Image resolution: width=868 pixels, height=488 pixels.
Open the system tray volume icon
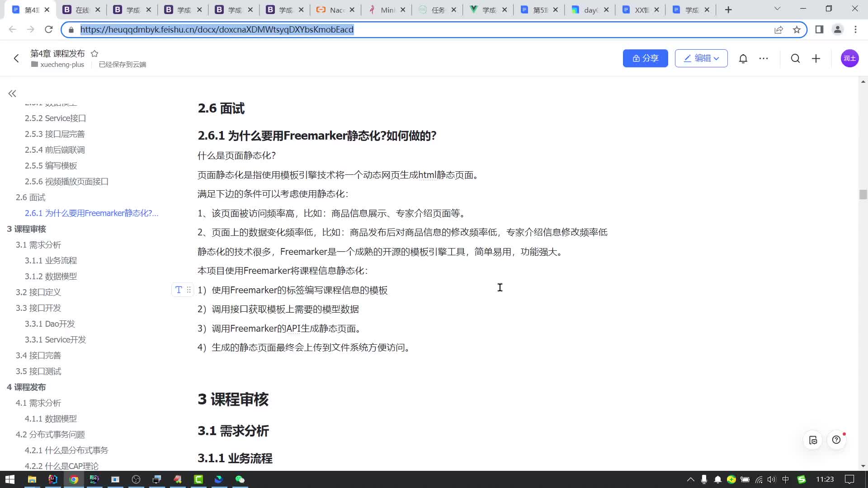pyautogui.click(x=771, y=479)
